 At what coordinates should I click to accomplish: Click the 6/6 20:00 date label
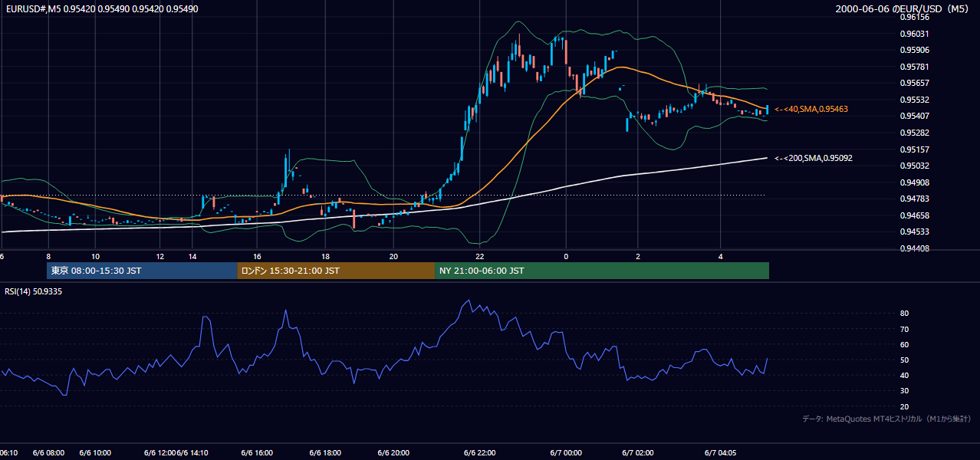(393, 453)
